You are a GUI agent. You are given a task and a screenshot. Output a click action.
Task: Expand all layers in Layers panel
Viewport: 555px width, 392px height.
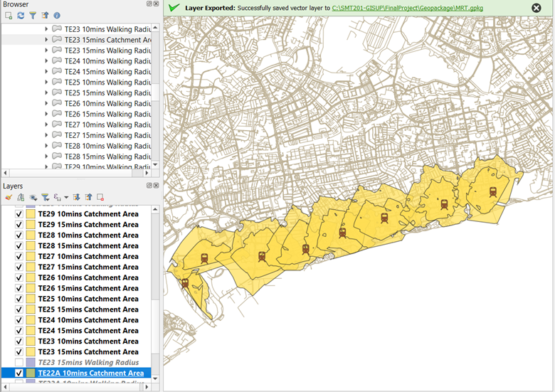pos(77,197)
